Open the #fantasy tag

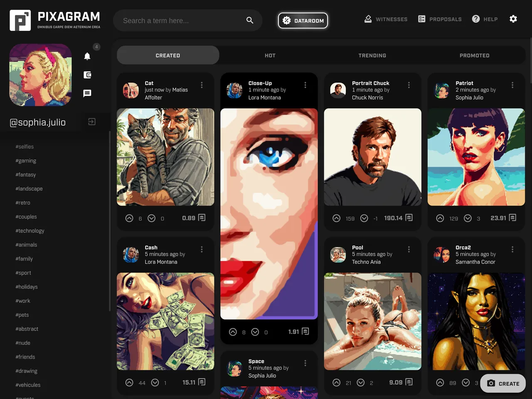click(26, 175)
